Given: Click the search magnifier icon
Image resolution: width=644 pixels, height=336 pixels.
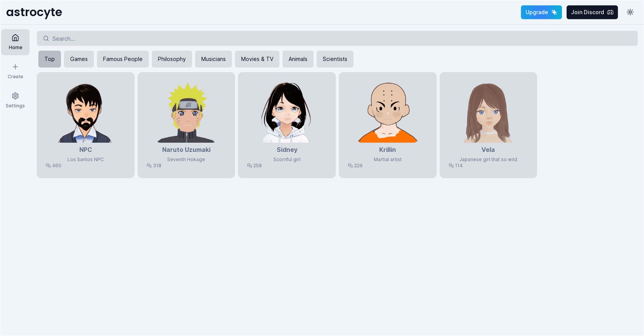Looking at the screenshot, I should coord(46,39).
